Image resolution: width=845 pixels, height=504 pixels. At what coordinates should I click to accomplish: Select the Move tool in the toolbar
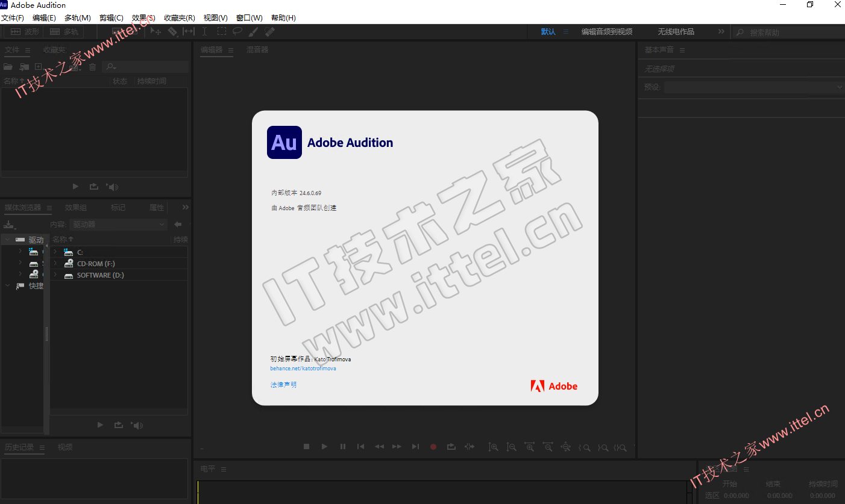[x=155, y=31]
